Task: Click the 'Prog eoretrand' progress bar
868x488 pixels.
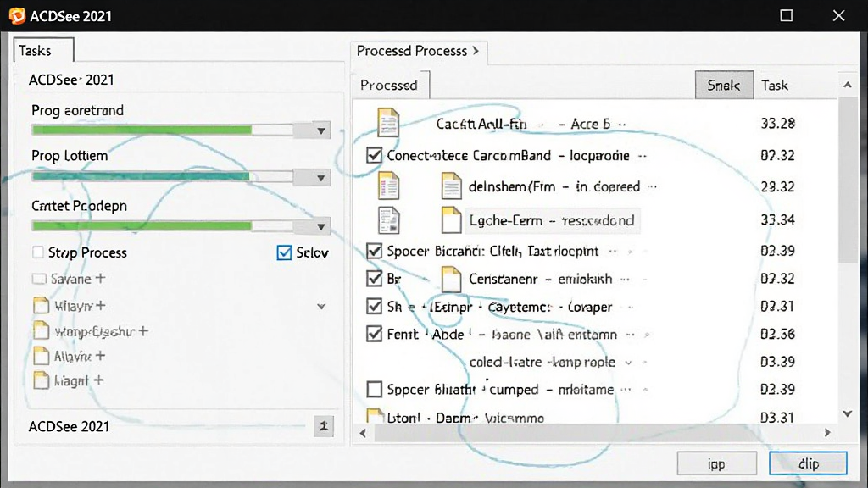Action: [162, 130]
